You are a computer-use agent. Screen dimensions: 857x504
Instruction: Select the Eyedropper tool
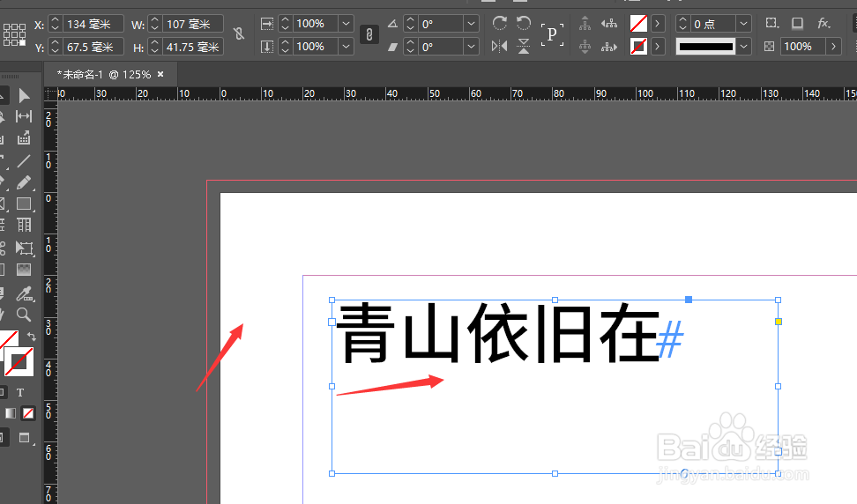(x=24, y=293)
